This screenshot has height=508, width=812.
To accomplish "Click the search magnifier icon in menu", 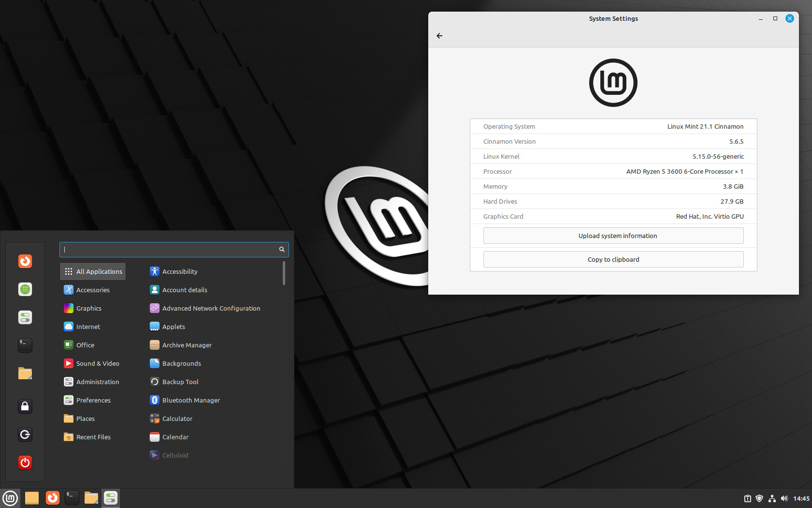I will click(x=282, y=250).
